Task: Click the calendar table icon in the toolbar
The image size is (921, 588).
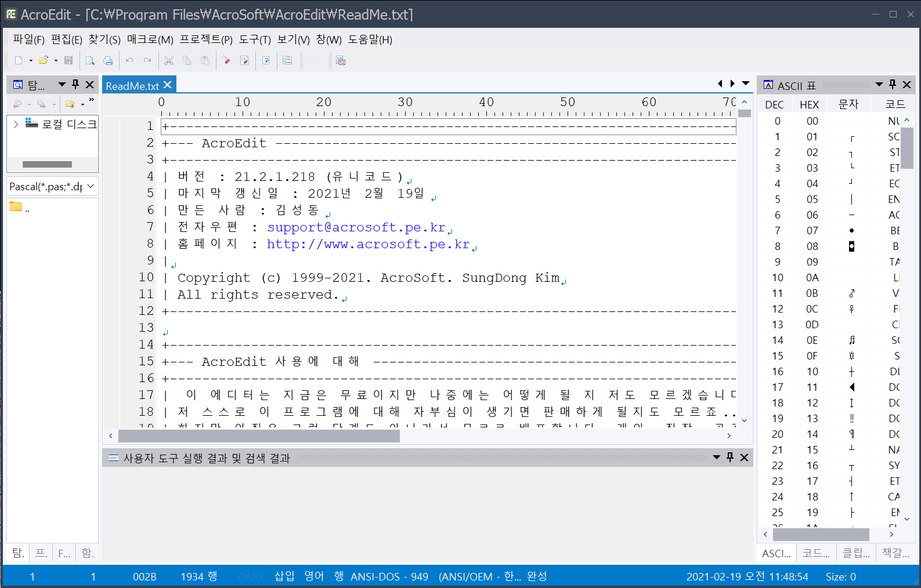Action: point(341,60)
